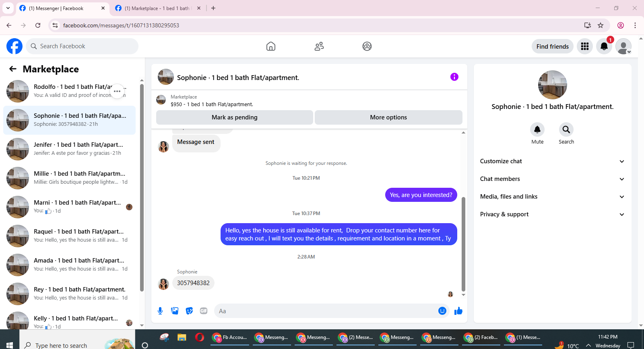Close the Marketplace browser tab
Viewport: 644px width, 349px height.
coord(199,8)
